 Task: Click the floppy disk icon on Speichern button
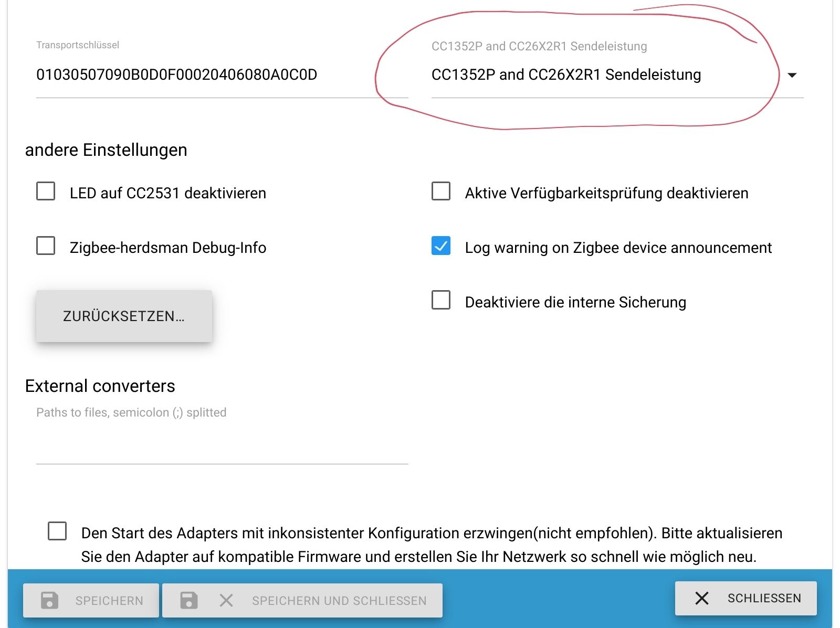[50, 600]
